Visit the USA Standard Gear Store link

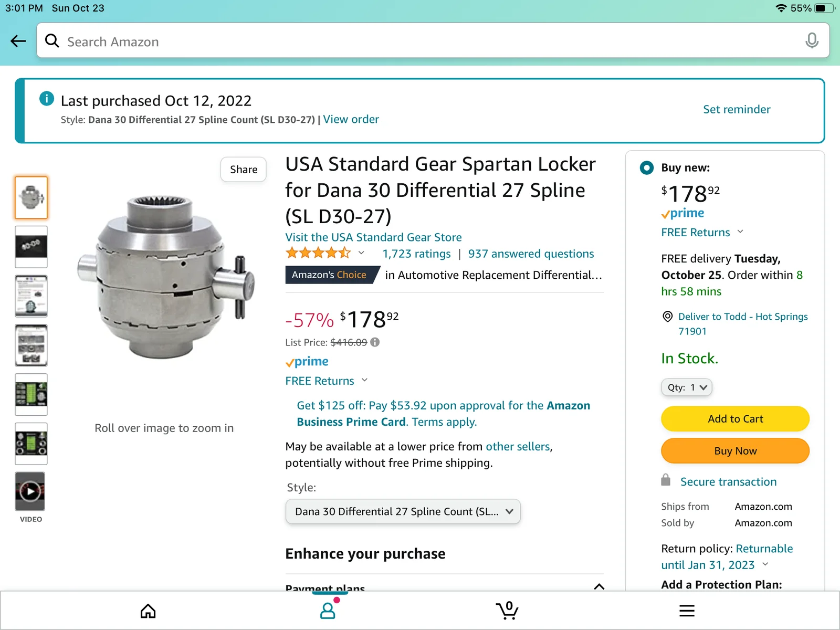pyautogui.click(x=373, y=237)
